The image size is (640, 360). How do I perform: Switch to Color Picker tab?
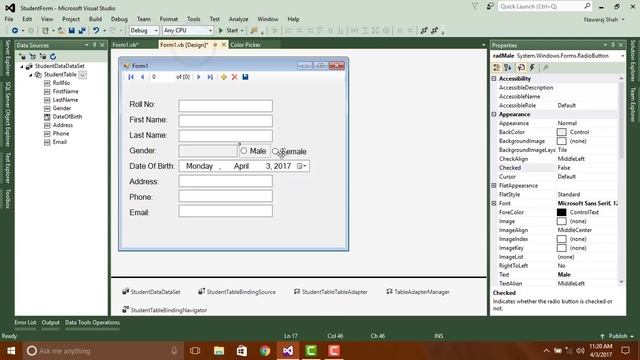tap(245, 45)
